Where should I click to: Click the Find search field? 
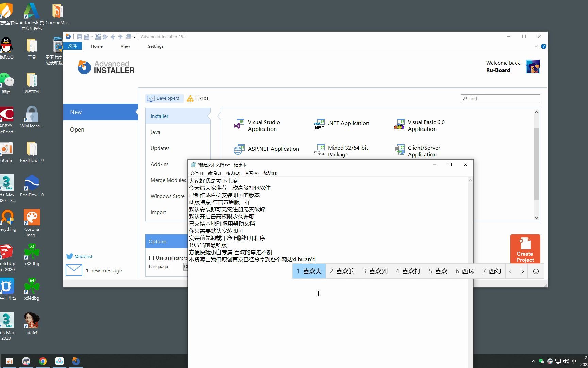pos(500,98)
